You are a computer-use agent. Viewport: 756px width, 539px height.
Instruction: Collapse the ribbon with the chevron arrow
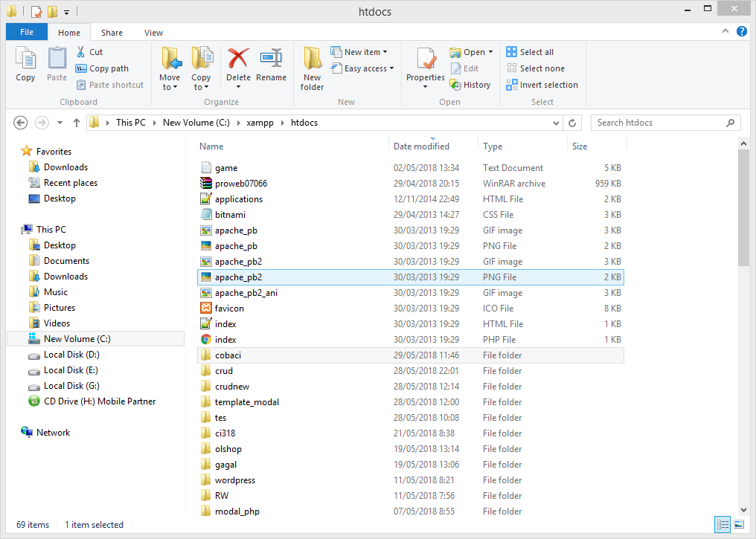pos(725,32)
